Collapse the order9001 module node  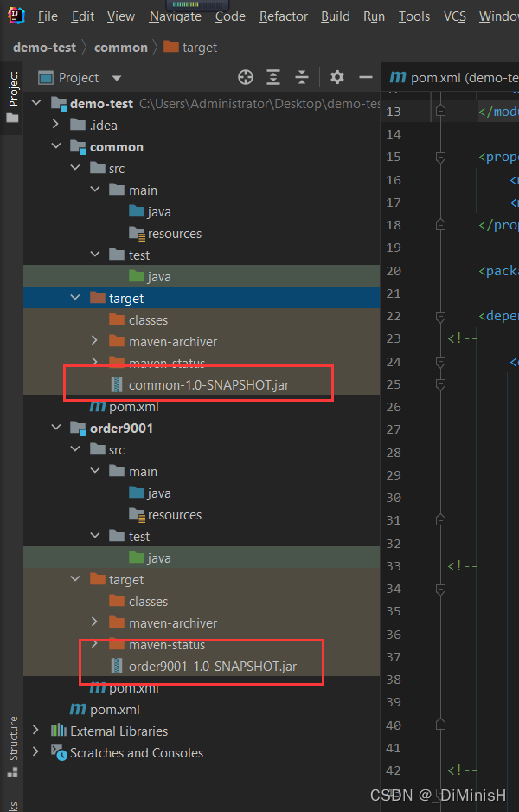click(x=56, y=428)
